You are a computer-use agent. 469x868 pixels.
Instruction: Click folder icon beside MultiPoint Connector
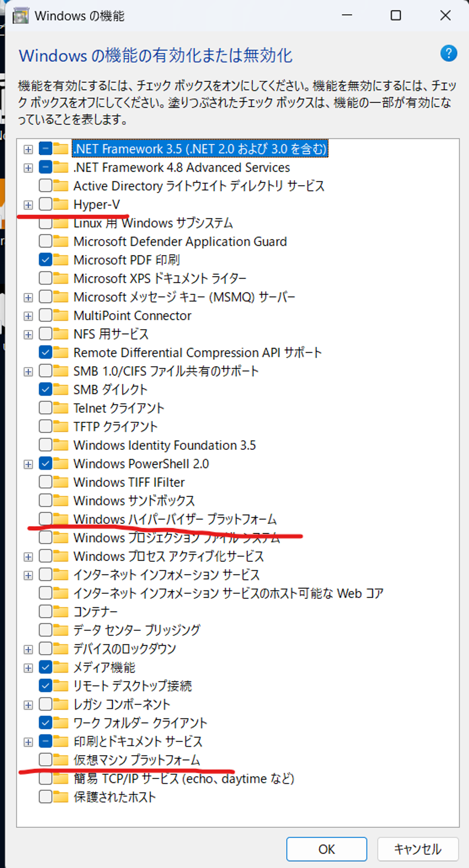click(x=61, y=315)
